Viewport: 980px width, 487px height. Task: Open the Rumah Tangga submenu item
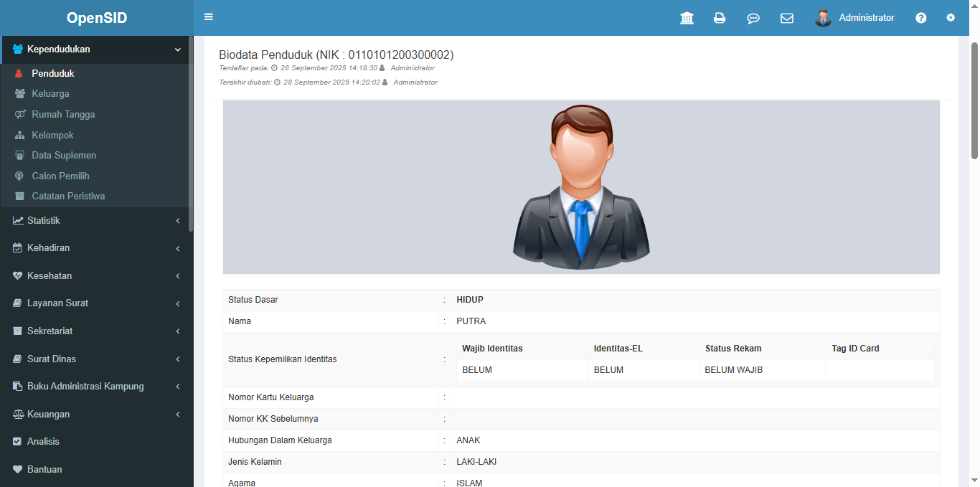pyautogui.click(x=63, y=115)
